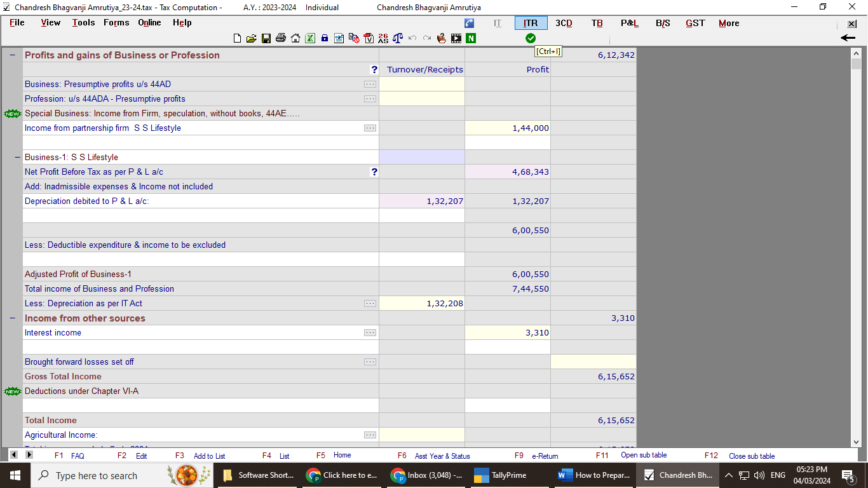The image size is (868, 488).
Task: Click the 26AS toolbar icon
Action: [x=383, y=38]
